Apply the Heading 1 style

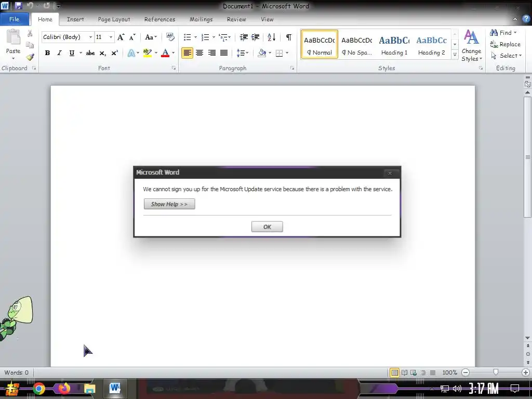pyautogui.click(x=394, y=45)
